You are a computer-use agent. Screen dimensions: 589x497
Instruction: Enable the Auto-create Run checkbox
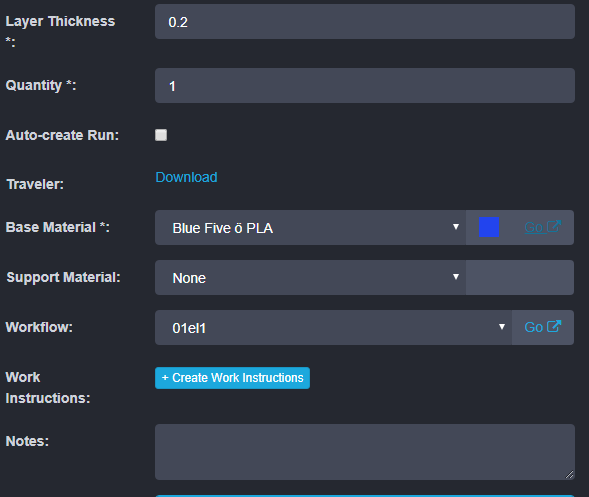coord(161,135)
